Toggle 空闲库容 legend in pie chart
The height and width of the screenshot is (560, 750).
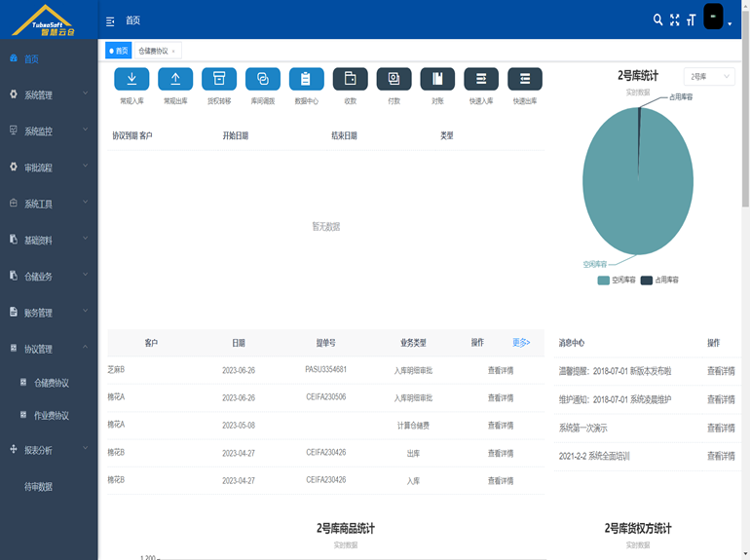pyautogui.click(x=617, y=280)
